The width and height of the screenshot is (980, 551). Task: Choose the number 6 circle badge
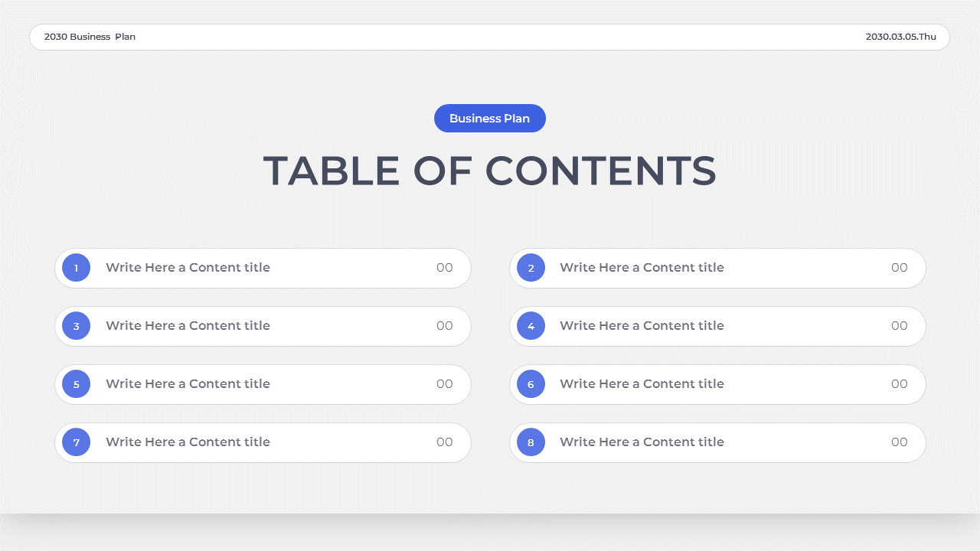pyautogui.click(x=531, y=384)
